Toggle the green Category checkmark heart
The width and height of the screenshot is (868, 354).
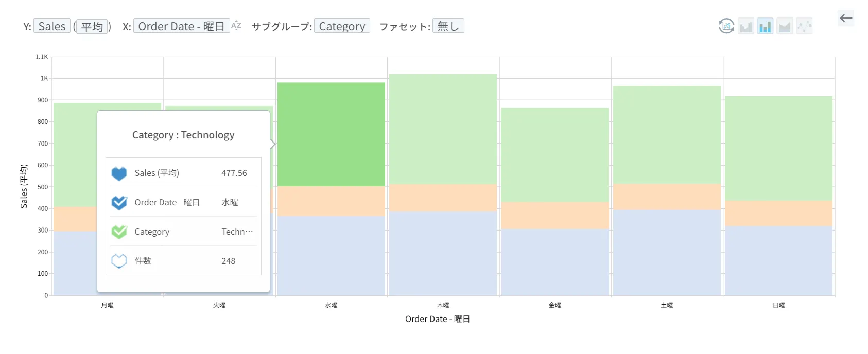[x=119, y=232]
